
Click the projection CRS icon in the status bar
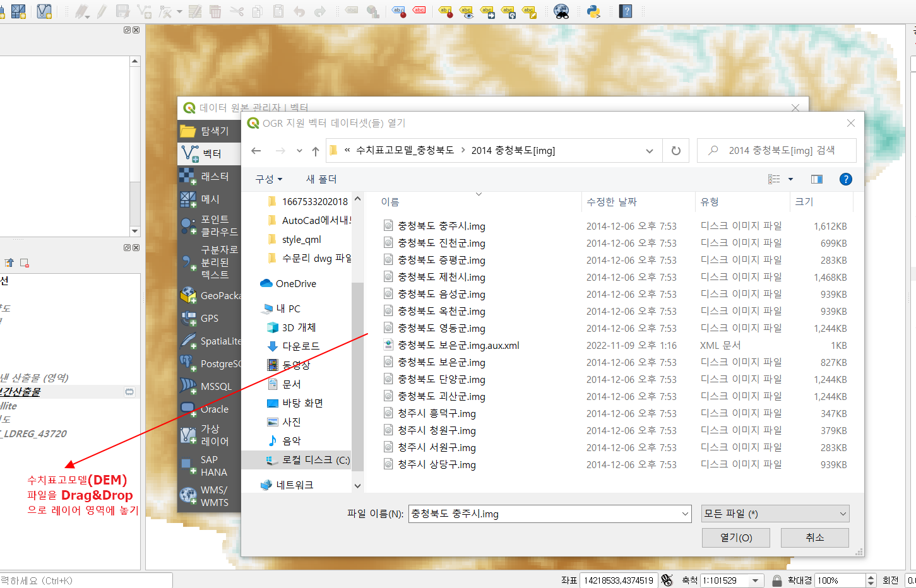667,580
